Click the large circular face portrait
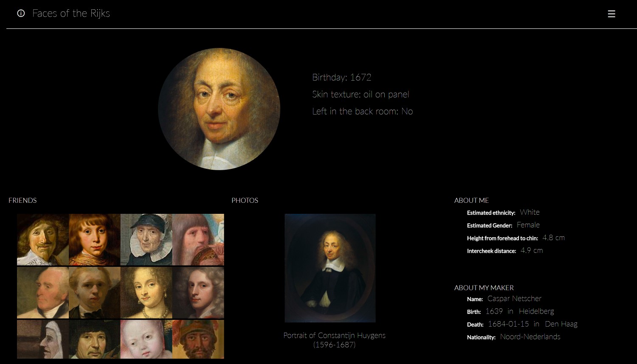 click(219, 109)
